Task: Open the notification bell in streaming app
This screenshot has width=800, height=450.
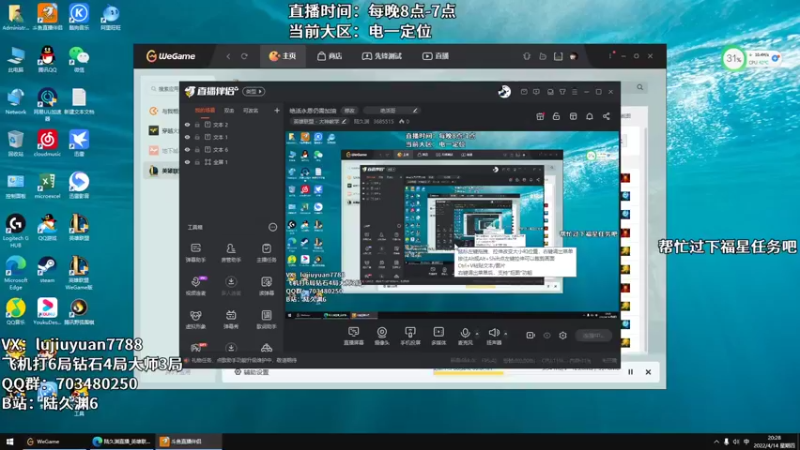Action: (x=589, y=116)
